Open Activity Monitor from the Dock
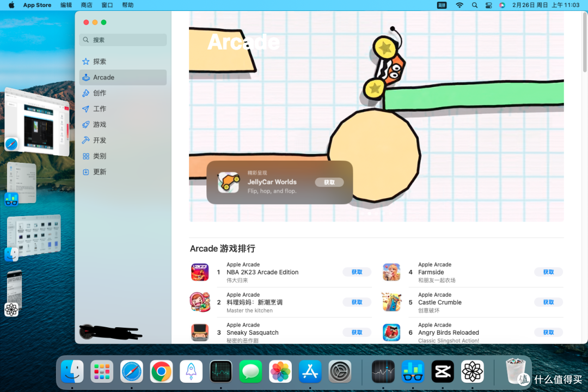Viewport: 588px width, 392px height. (221, 371)
